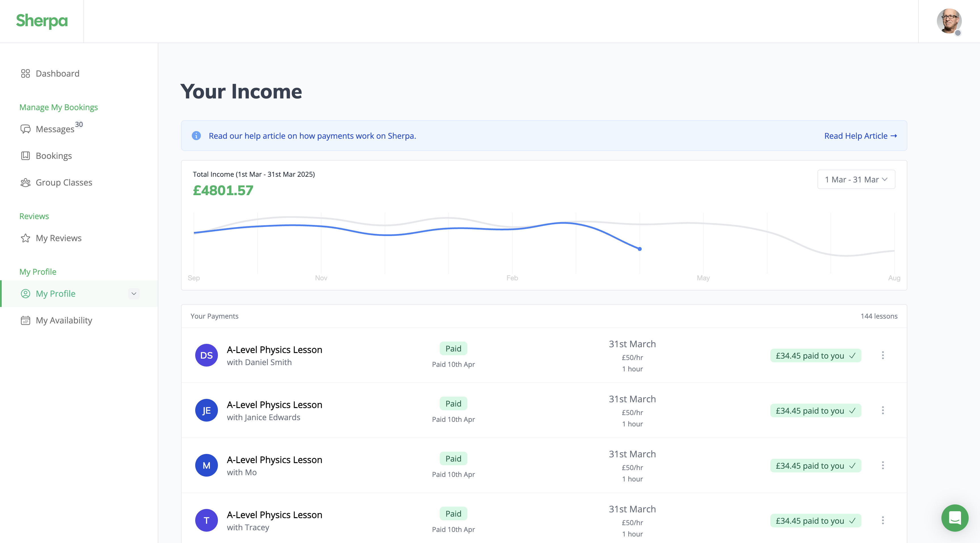
Task: Click the Dashboard grid icon
Action: [26, 73]
